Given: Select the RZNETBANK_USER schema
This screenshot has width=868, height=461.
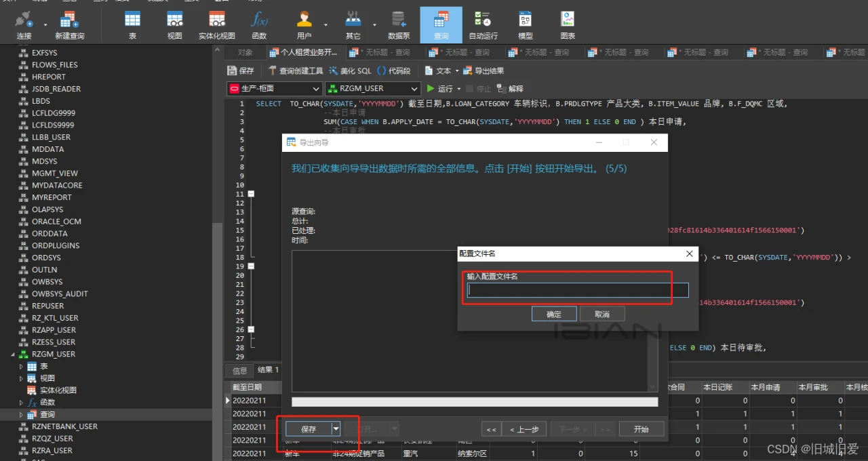Looking at the screenshot, I should [64, 426].
